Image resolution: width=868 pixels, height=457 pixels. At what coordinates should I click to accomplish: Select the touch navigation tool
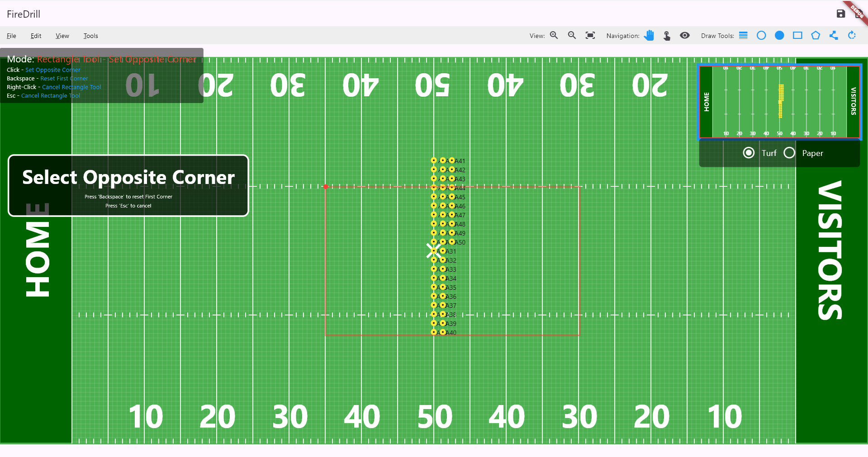click(x=667, y=35)
